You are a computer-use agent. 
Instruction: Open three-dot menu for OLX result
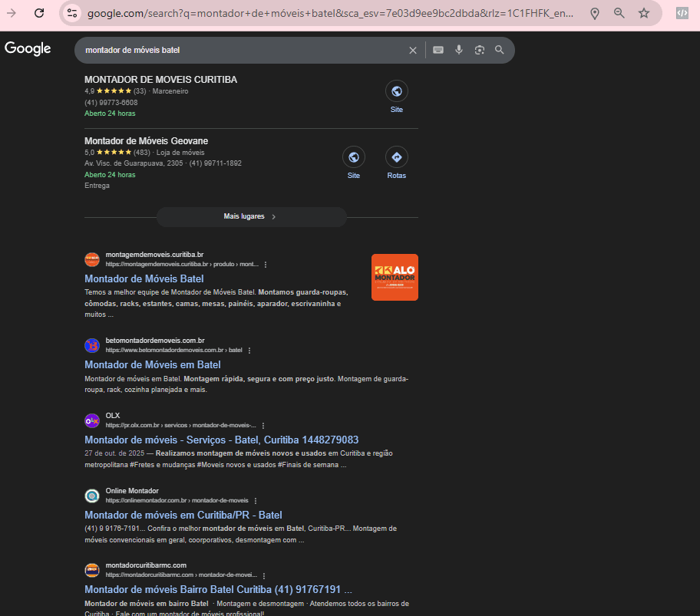click(x=263, y=426)
